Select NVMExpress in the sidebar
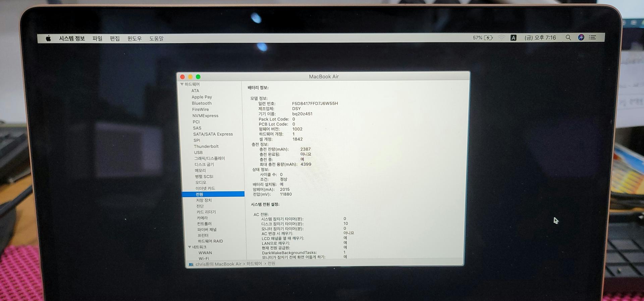Image resolution: width=644 pixels, height=301 pixels. pyautogui.click(x=205, y=116)
